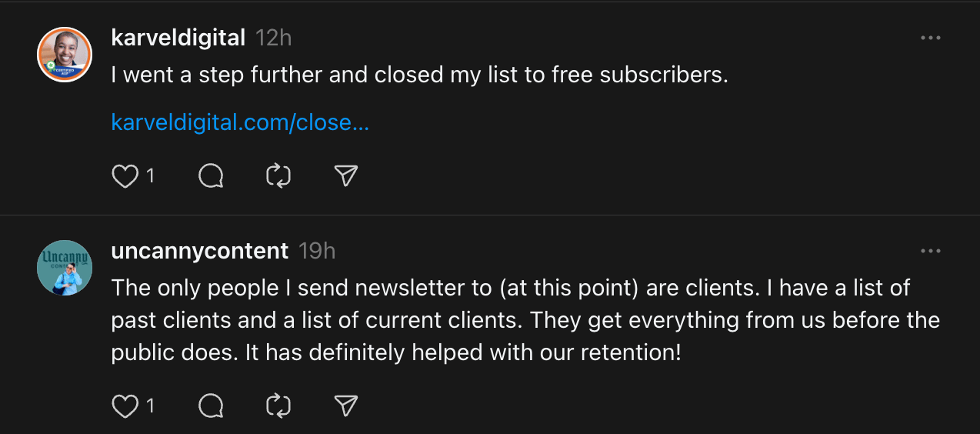Reply to uncannycontent's post via comment bubble
This screenshot has height=434, width=980.
coord(211,406)
